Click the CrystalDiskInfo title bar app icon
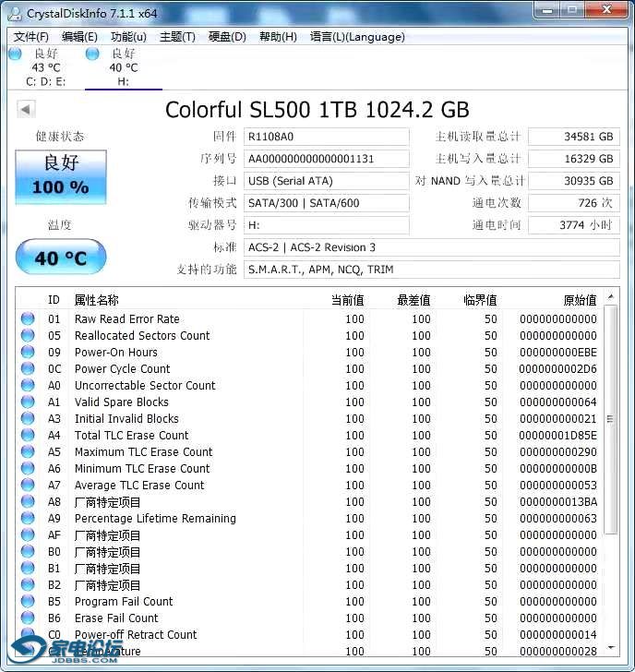 [x=15, y=13]
